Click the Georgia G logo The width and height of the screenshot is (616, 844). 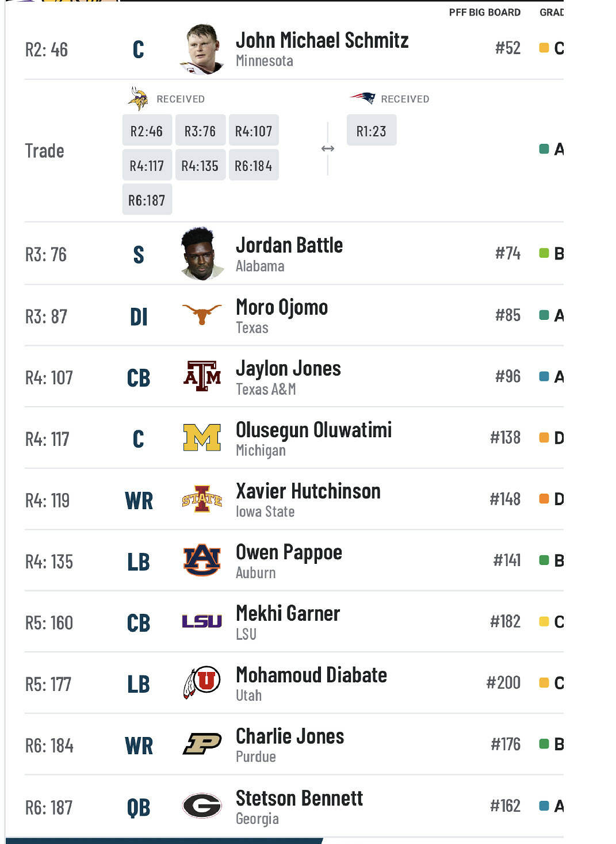point(202,805)
